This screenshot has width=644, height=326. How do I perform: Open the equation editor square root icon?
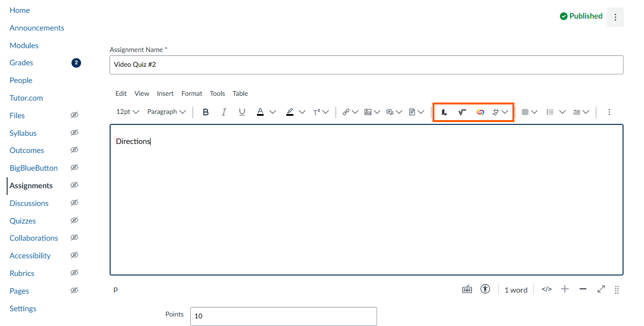pyautogui.click(x=462, y=112)
